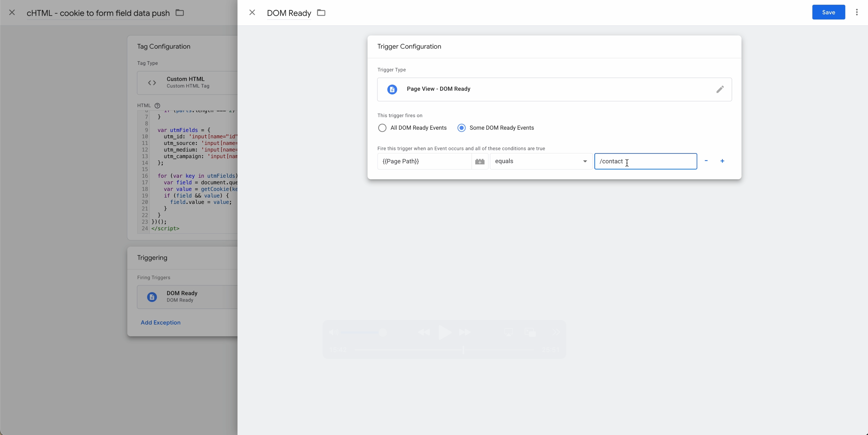Click Custom HTML tag type card
This screenshot has height=435, width=868.
(x=187, y=83)
